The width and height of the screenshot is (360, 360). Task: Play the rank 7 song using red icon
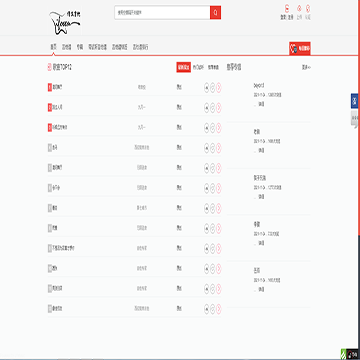tap(219, 209)
